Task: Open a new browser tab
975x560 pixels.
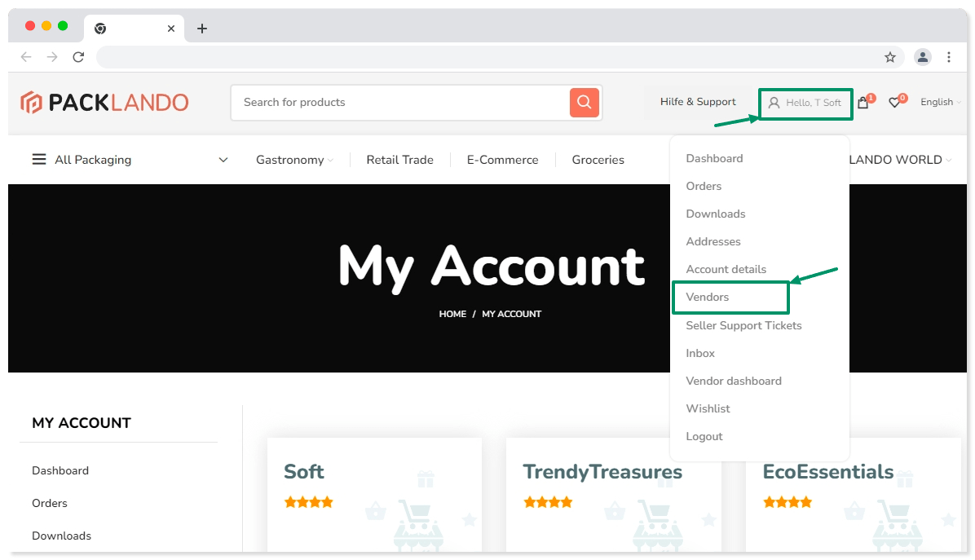Action: point(202,29)
